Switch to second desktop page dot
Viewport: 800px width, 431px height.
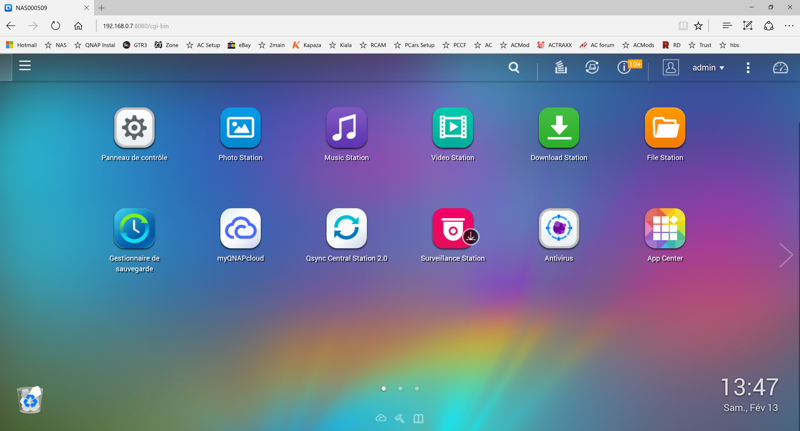click(400, 388)
